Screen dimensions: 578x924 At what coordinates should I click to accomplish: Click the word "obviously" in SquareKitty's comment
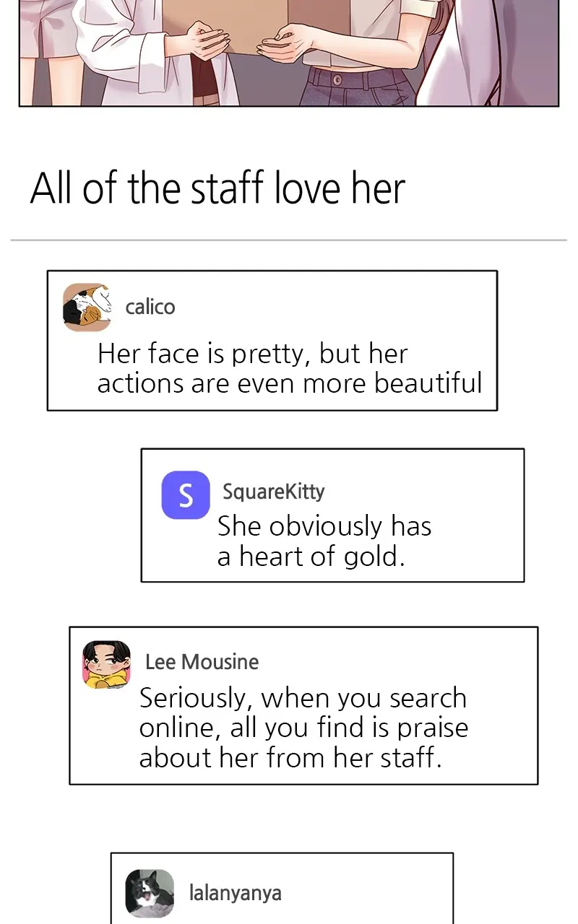pos(325,526)
